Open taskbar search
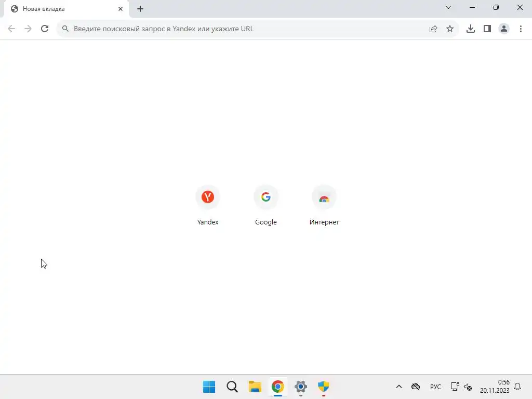 point(232,387)
